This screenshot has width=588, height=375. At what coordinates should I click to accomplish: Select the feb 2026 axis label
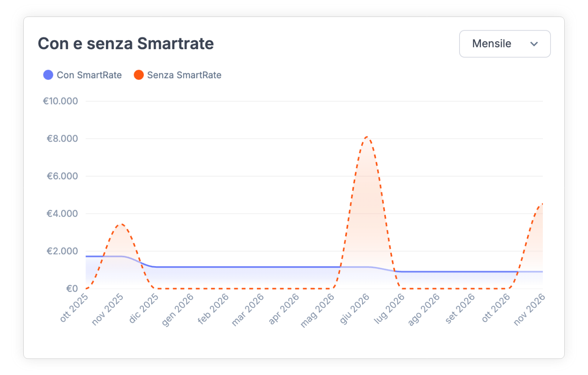click(213, 309)
